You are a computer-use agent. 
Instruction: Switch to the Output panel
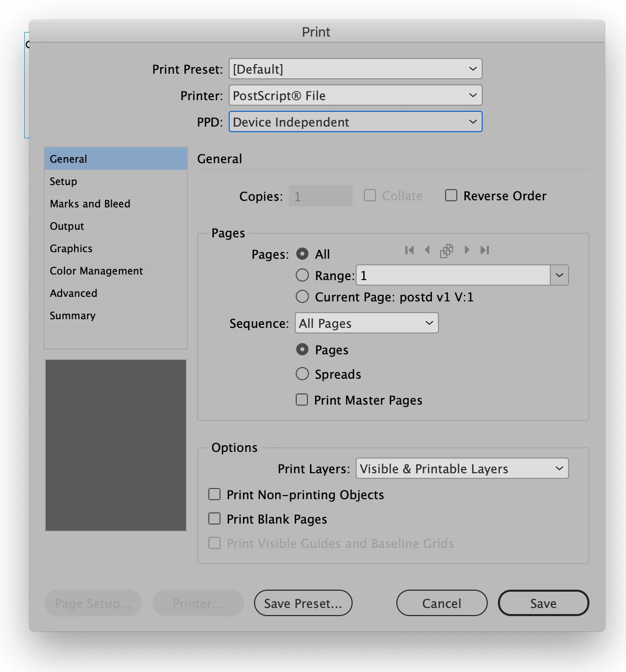point(116,226)
